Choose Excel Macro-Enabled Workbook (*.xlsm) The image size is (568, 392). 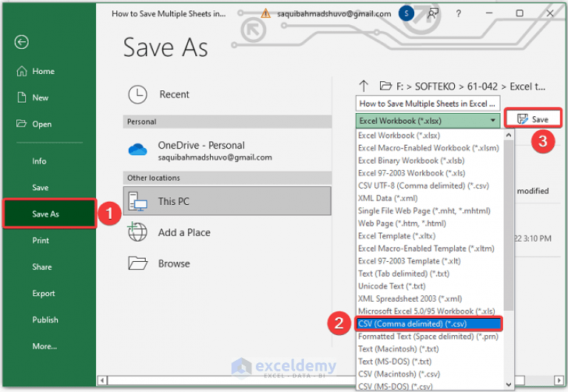pos(430,148)
